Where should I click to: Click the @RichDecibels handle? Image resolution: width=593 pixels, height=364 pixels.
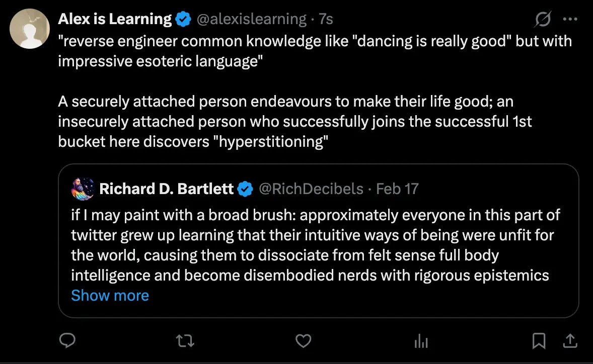pyautogui.click(x=311, y=189)
